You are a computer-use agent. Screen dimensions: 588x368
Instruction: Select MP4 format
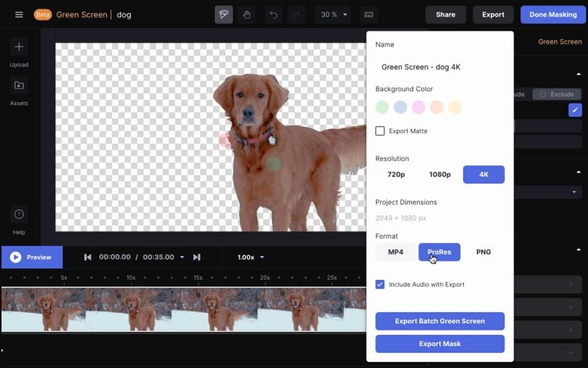[395, 252]
